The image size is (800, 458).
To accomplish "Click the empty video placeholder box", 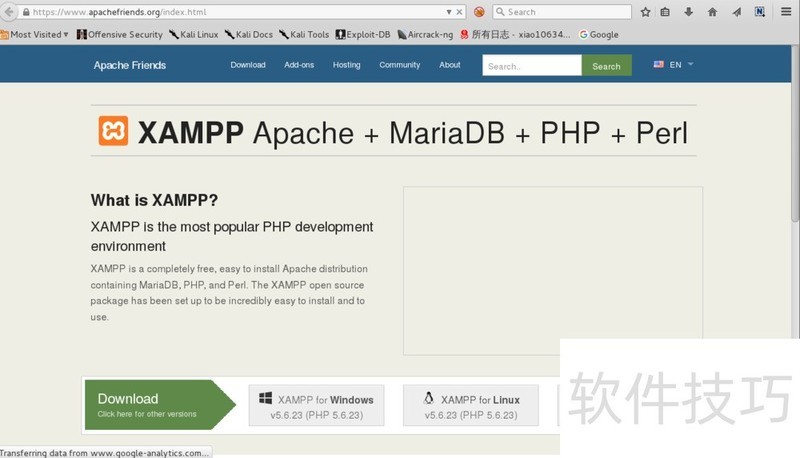I will tap(553, 270).
